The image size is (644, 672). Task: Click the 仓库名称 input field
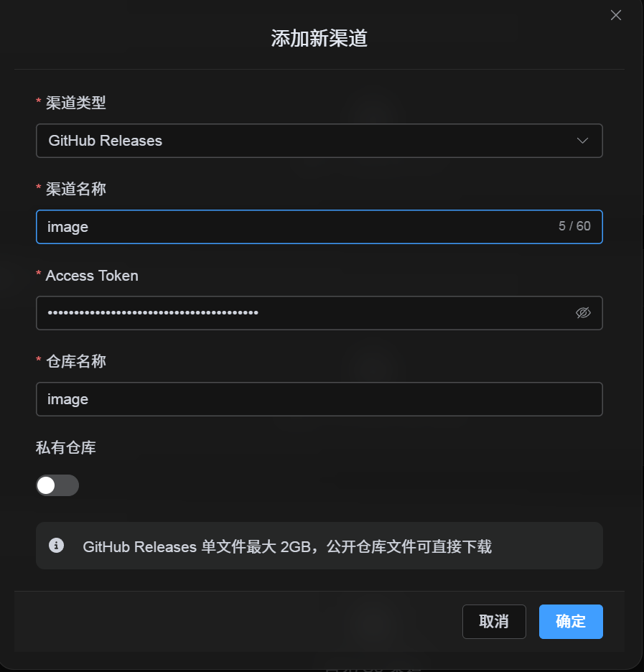(319, 399)
